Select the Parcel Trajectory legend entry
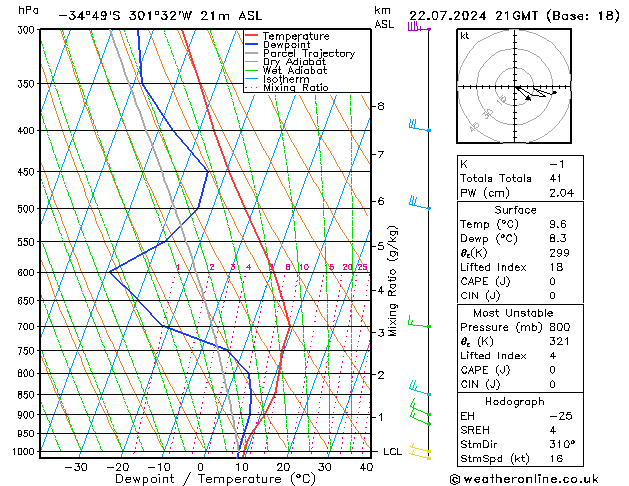The height and width of the screenshot is (486, 629). coord(308,54)
